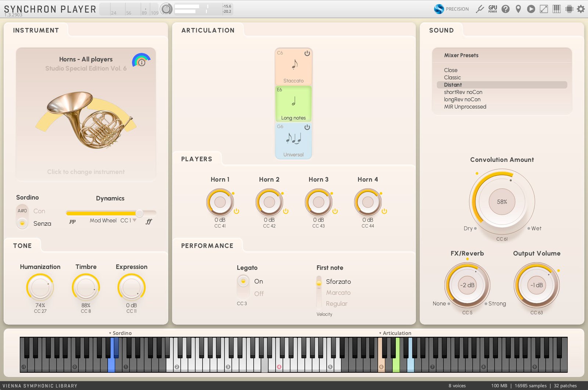Click the location pin icon
The image size is (588, 390).
pyautogui.click(x=518, y=9)
